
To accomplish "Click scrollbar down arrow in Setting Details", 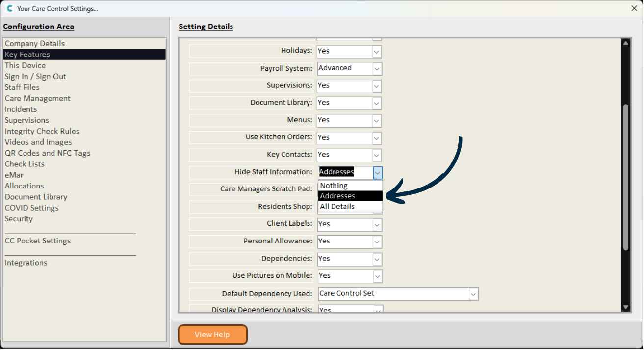I will [625, 307].
